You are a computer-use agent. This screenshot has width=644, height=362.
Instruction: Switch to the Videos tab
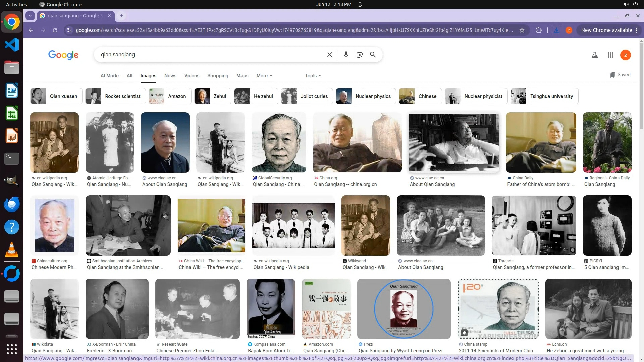(x=192, y=76)
